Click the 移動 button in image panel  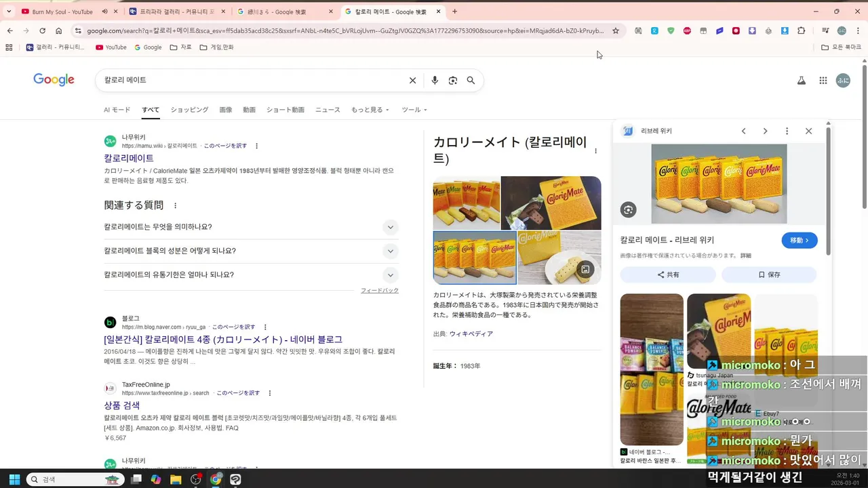800,240
